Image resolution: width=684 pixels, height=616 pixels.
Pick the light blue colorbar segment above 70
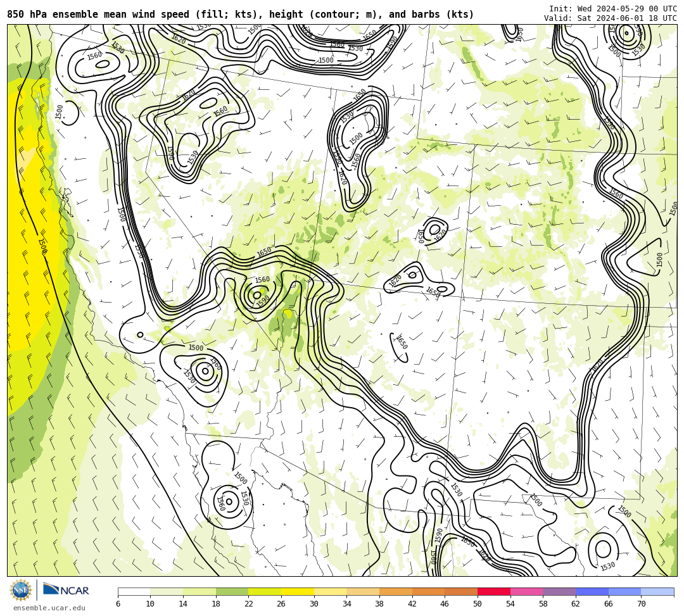coord(657,591)
